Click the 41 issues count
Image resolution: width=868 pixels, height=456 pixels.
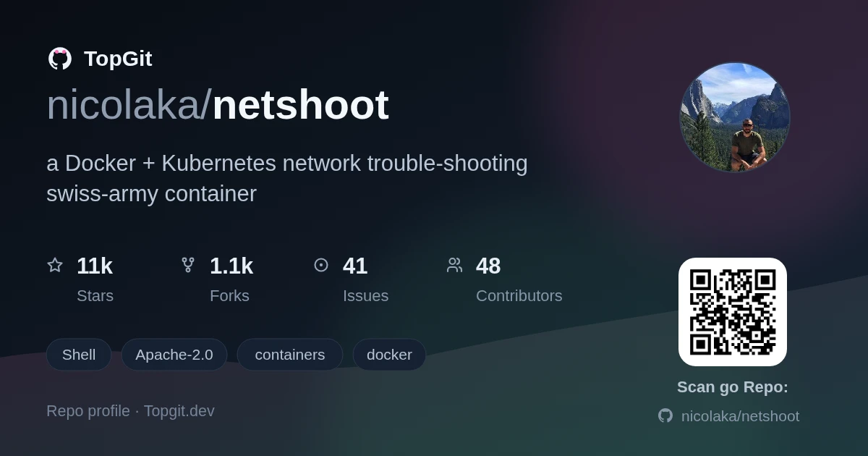point(355,266)
